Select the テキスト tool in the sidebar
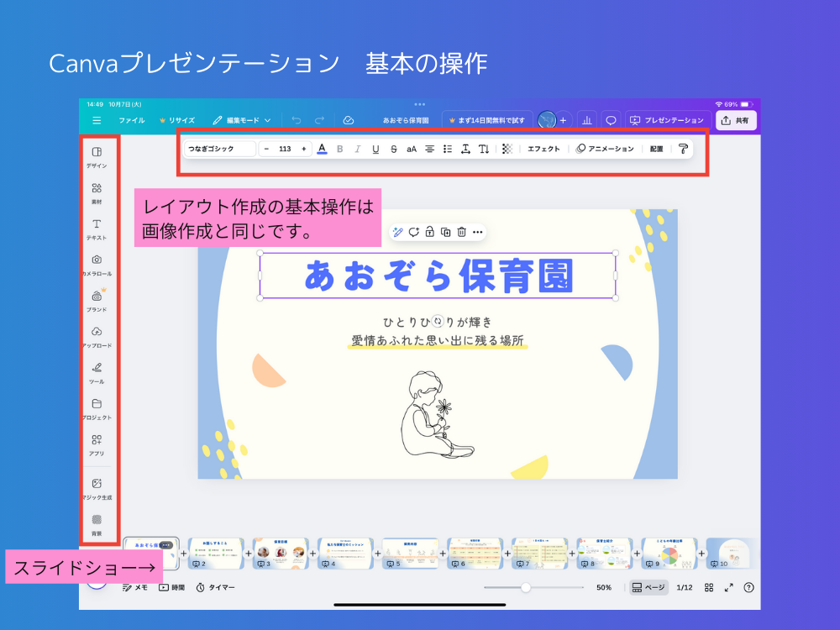Image resolution: width=840 pixels, height=630 pixels. coord(97,227)
